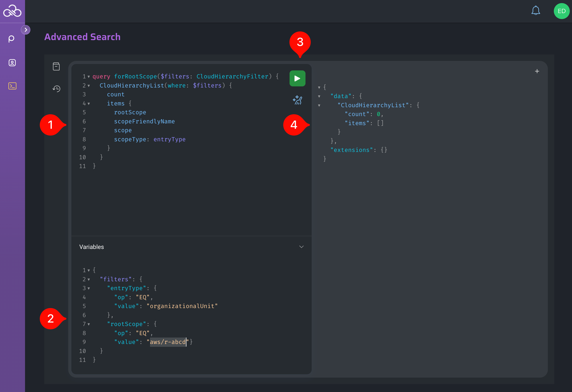
Task: Add a new tab with plus button
Action: [537, 71]
